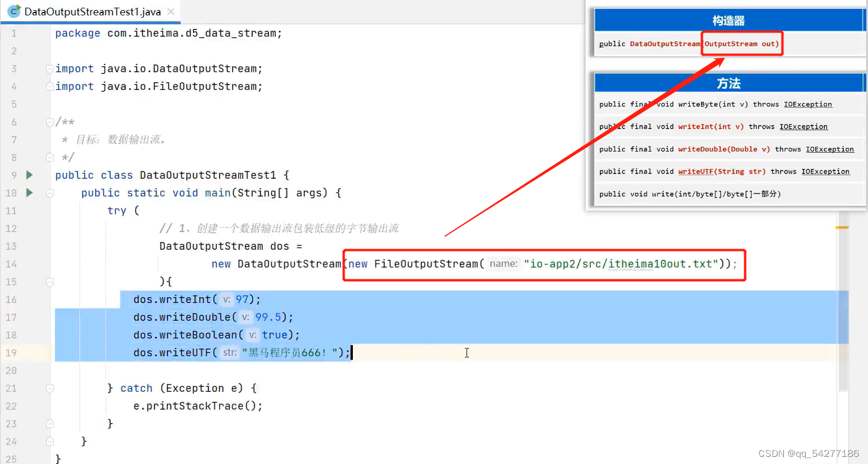Click the fold end marker on line 4
The image size is (868, 464).
point(50,86)
